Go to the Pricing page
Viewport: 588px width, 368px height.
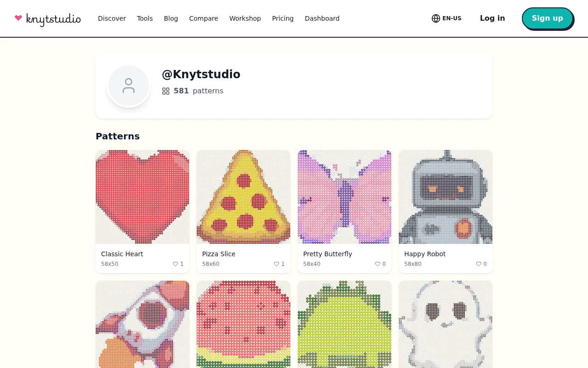(283, 18)
